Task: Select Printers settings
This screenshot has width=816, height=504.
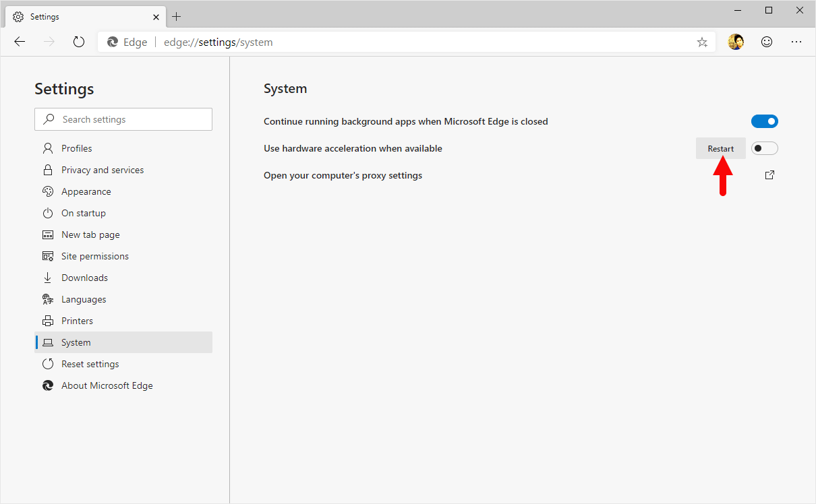Action: point(123,321)
